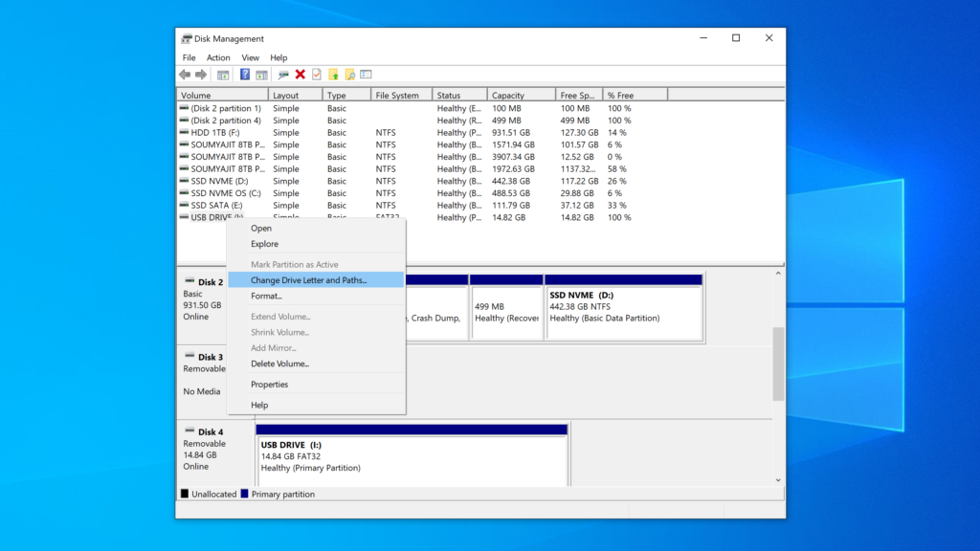
Task: Sort by the Type column header
Action: pos(346,95)
